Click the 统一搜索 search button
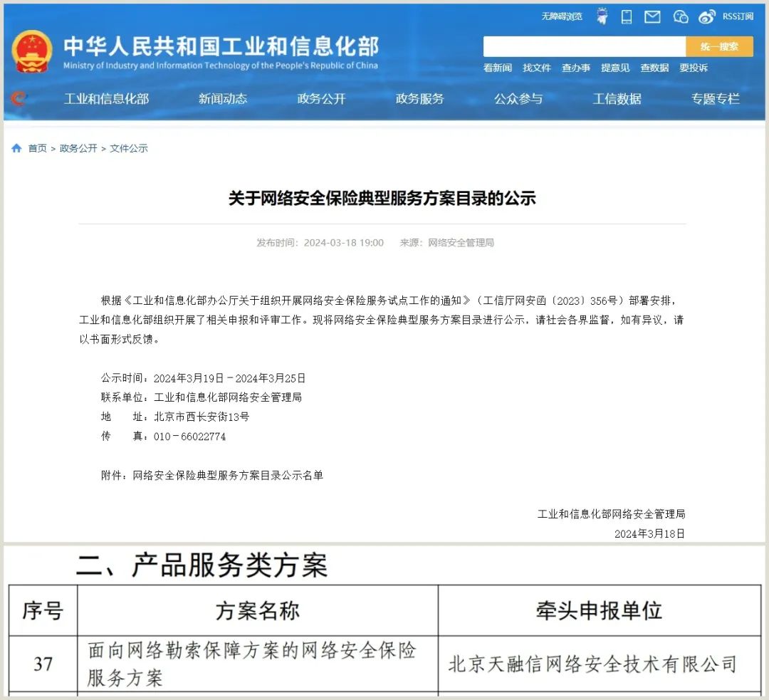This screenshot has width=769, height=700. point(718,47)
